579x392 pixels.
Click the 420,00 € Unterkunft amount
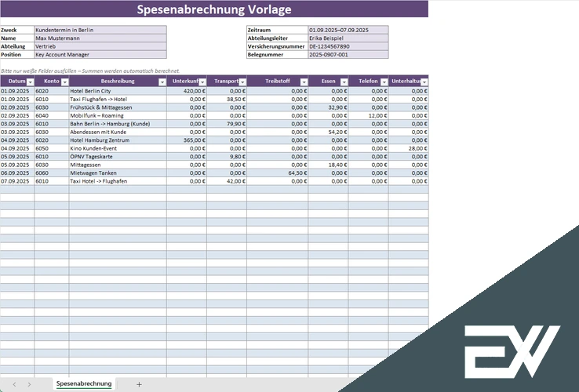[x=187, y=91]
